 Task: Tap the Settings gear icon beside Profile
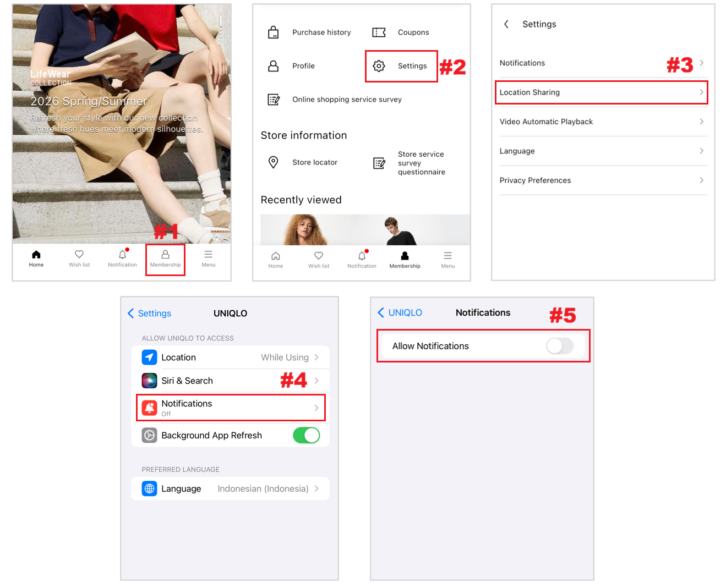(379, 66)
